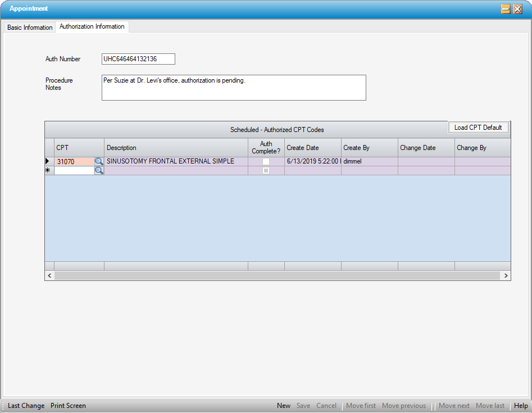Open Help in the bottom toolbar
This screenshot has width=532, height=413.
click(521, 406)
